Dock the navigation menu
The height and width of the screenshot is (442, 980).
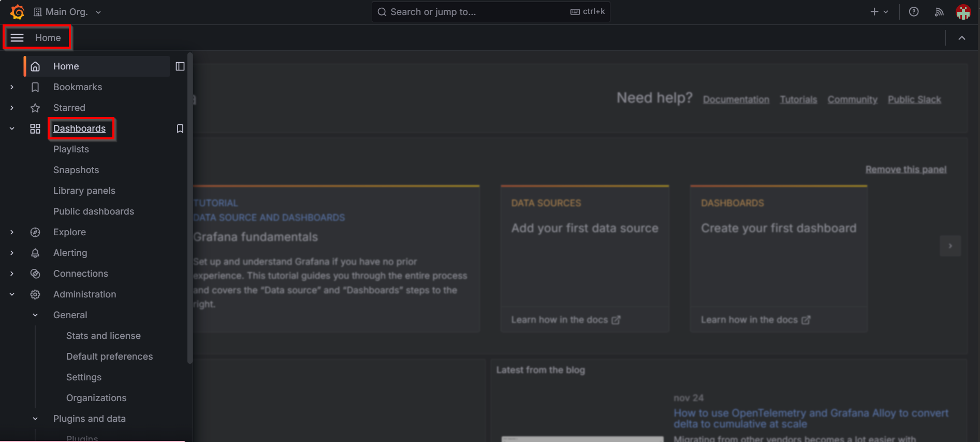pyautogui.click(x=180, y=66)
